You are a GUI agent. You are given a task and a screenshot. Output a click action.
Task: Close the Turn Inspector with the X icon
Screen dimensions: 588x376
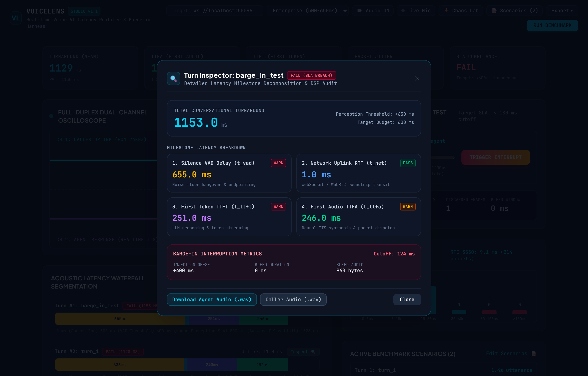[x=417, y=78]
